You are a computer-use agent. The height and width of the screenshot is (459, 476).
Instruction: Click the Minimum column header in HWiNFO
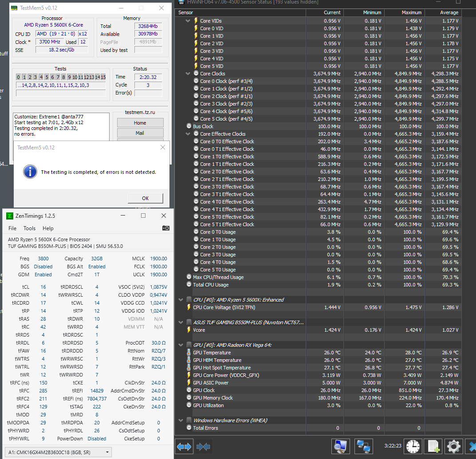364,12
